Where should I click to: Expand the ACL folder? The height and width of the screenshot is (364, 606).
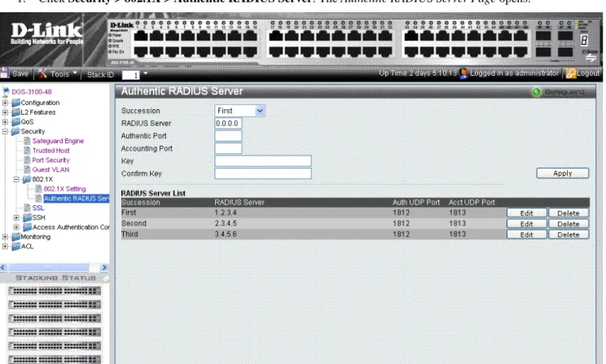coord(5,246)
